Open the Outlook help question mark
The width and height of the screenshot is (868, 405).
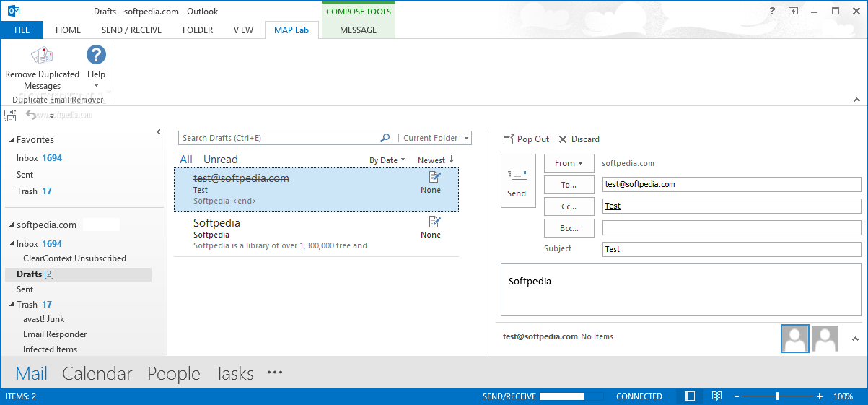pyautogui.click(x=773, y=11)
